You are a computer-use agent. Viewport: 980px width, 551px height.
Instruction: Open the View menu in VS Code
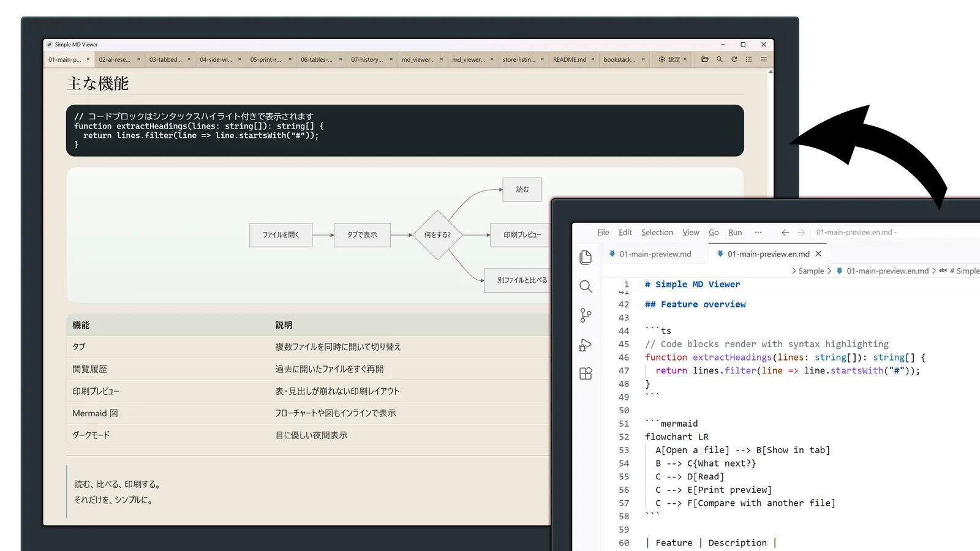coord(691,233)
